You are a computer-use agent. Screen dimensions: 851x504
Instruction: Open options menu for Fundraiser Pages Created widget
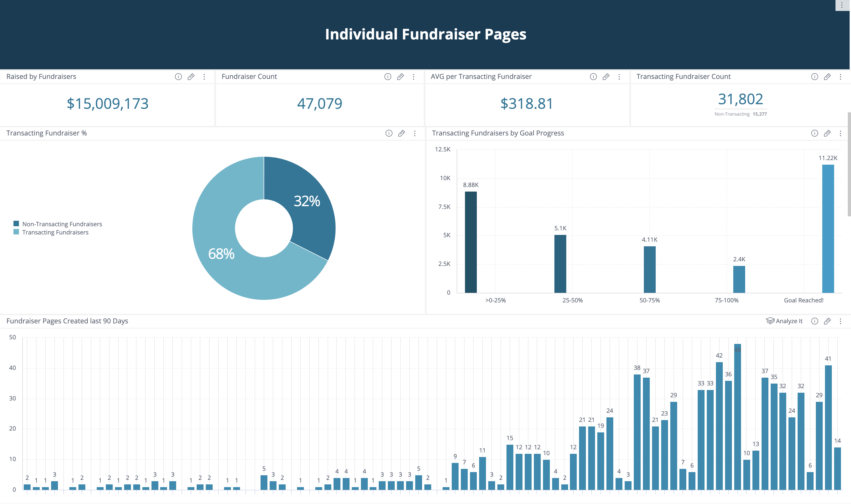coord(841,321)
